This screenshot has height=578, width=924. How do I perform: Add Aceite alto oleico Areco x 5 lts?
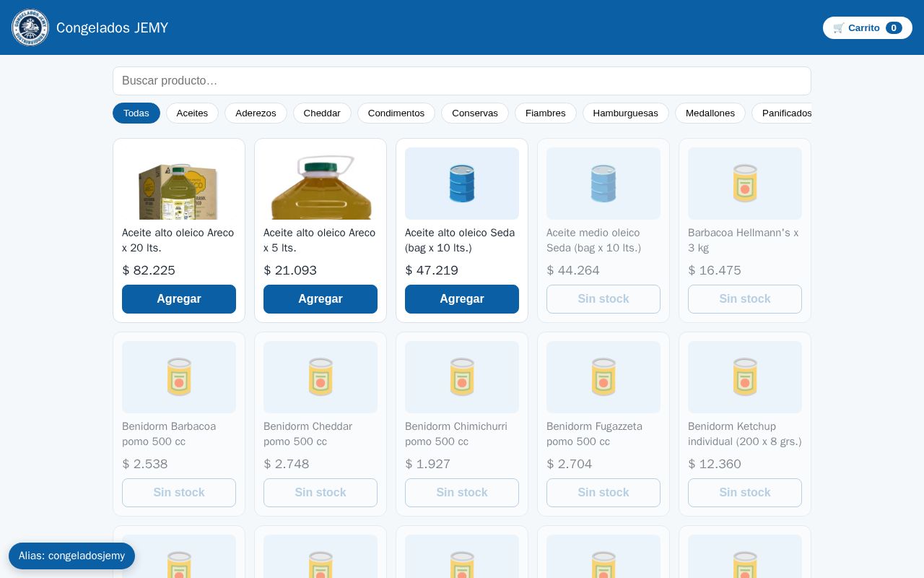321,299
